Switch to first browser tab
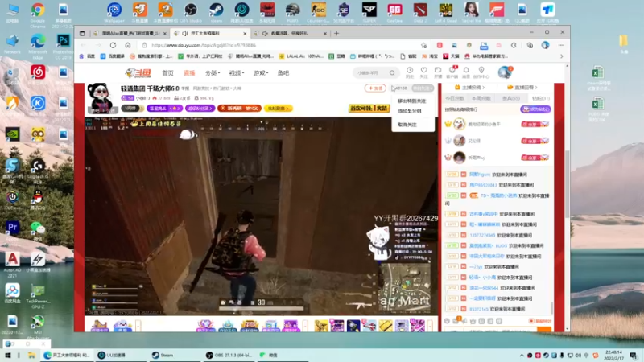This screenshot has width=644, height=362. pos(129,33)
